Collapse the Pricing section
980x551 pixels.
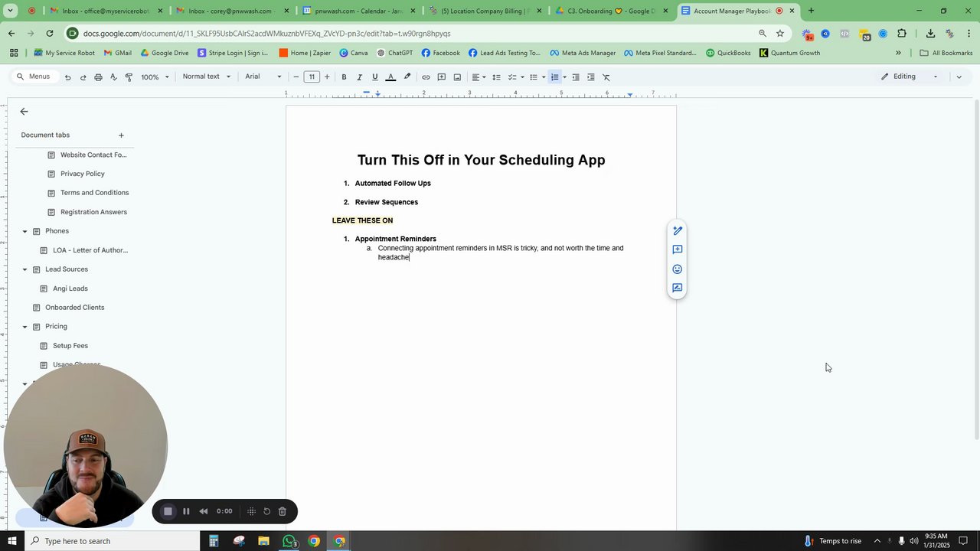[24, 327]
